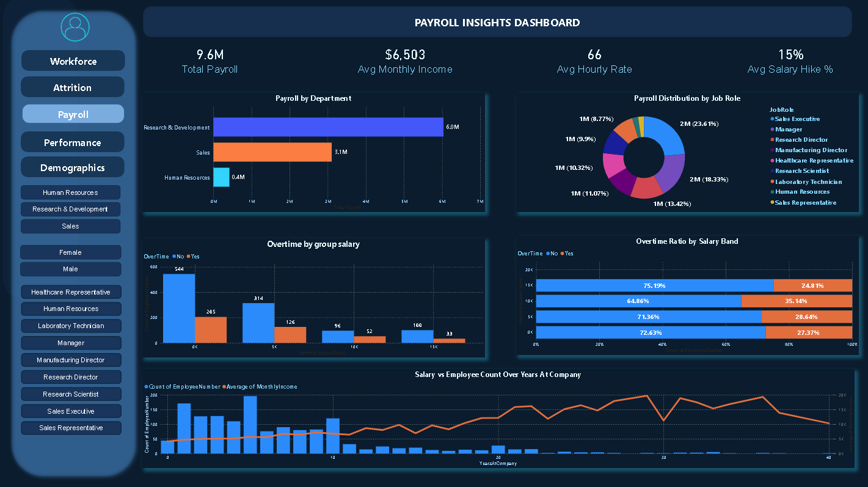
Task: Filter by Human Resources department slicer
Action: click(70, 192)
